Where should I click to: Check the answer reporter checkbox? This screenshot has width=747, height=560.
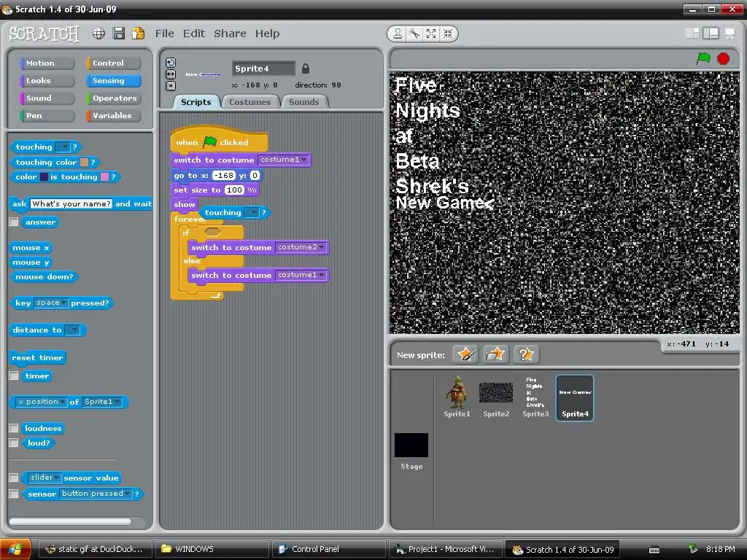[14, 222]
